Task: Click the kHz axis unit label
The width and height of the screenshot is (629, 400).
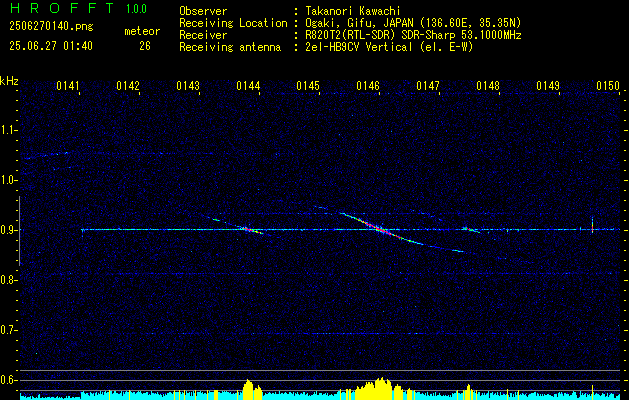Action: click(9, 81)
